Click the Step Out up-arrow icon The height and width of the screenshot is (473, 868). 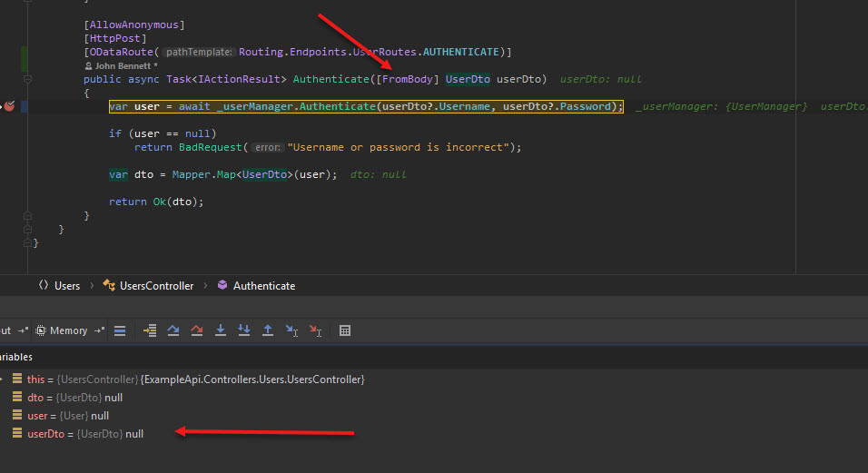pyautogui.click(x=268, y=330)
